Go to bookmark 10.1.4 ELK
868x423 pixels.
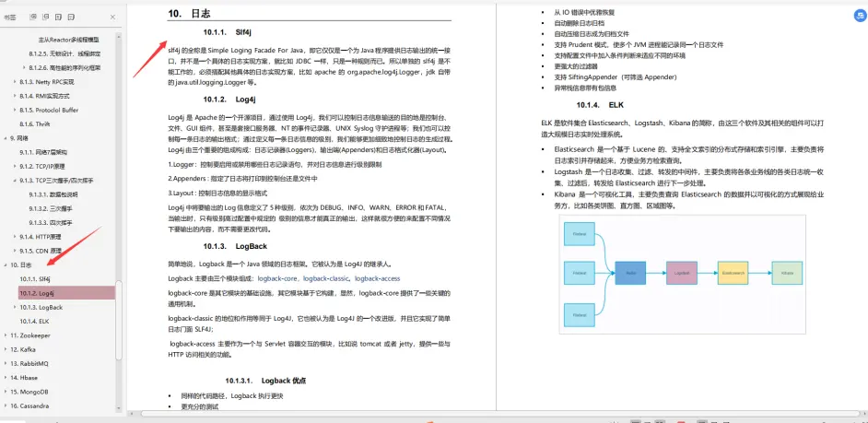tap(34, 321)
